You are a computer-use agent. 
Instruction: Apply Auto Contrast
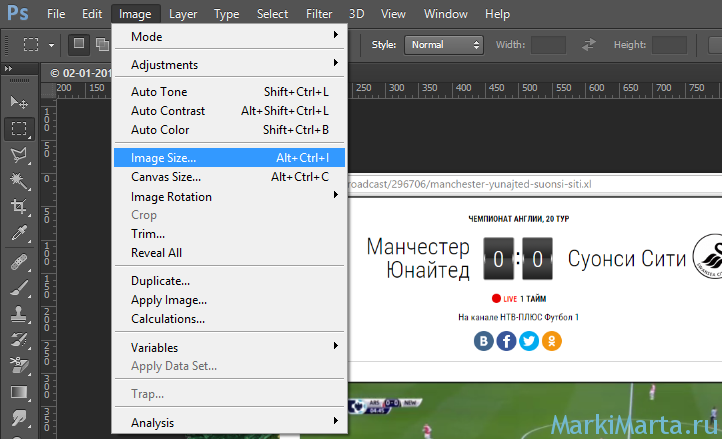pos(229,111)
